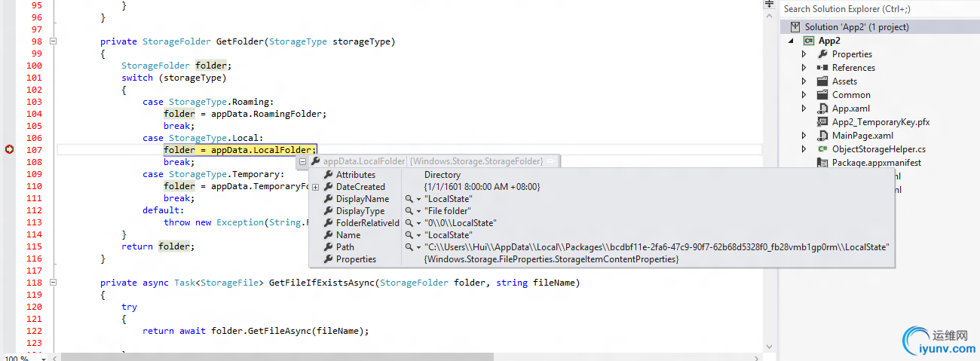Click the {1/1/1601 8:00:00 AM +08:00} value
Viewport: 980px width, 361px height.
482,187
